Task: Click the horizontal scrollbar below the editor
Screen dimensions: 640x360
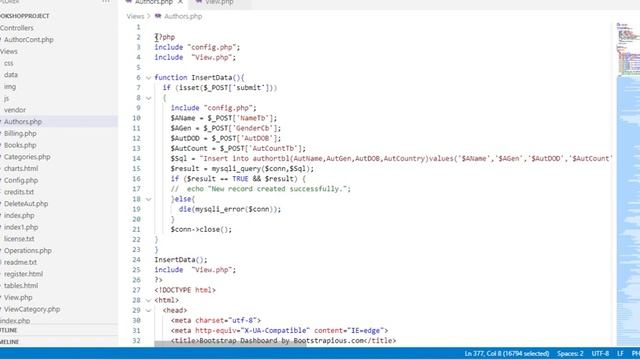Action: [230, 344]
